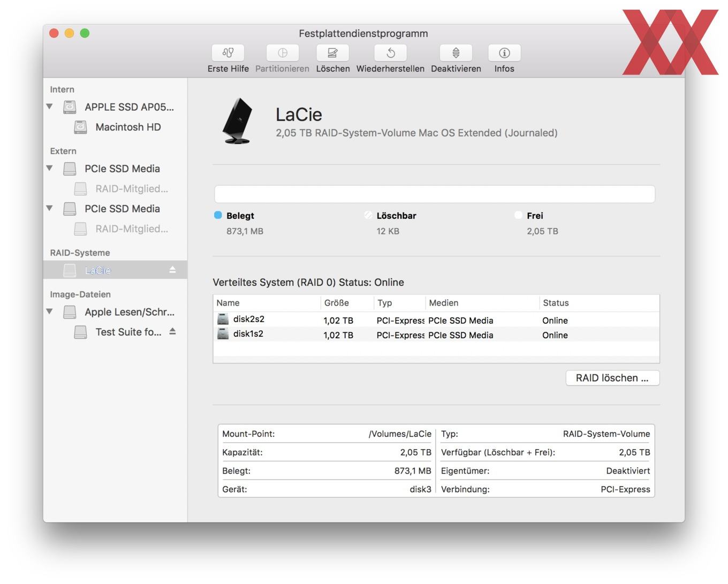Select the disk1s2 RAID member row

point(436,334)
